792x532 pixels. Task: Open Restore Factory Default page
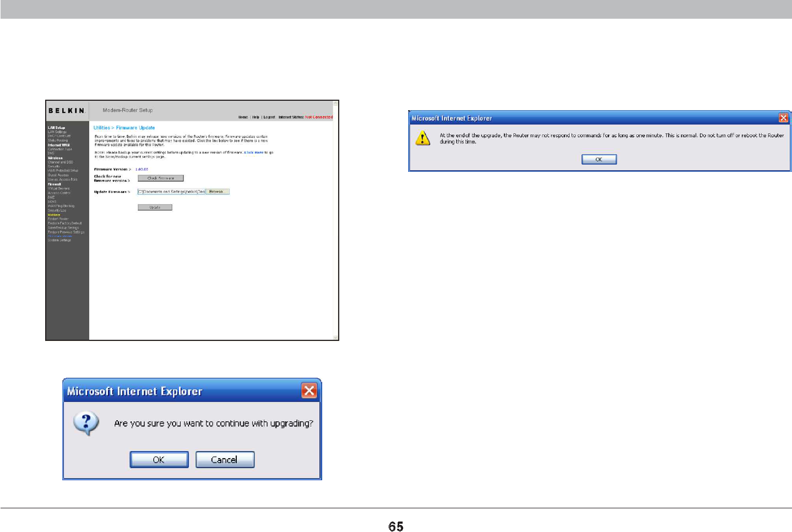click(64, 223)
